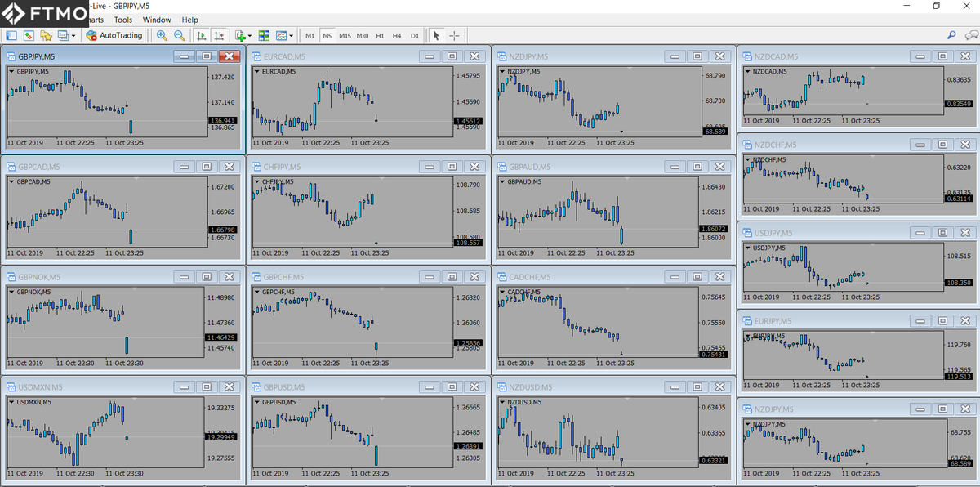This screenshot has height=487, width=980.
Task: Click the NZDCAD,M5 window title icon
Action: 747,56
